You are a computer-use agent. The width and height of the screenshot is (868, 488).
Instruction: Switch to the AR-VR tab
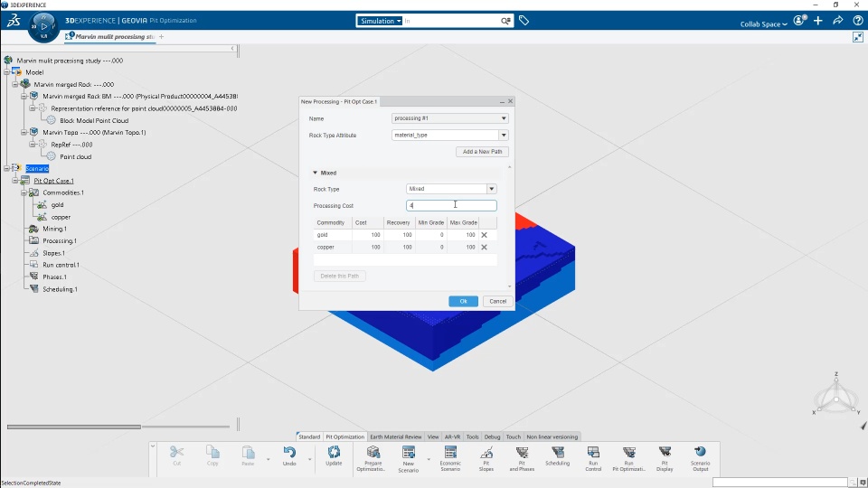(x=452, y=436)
